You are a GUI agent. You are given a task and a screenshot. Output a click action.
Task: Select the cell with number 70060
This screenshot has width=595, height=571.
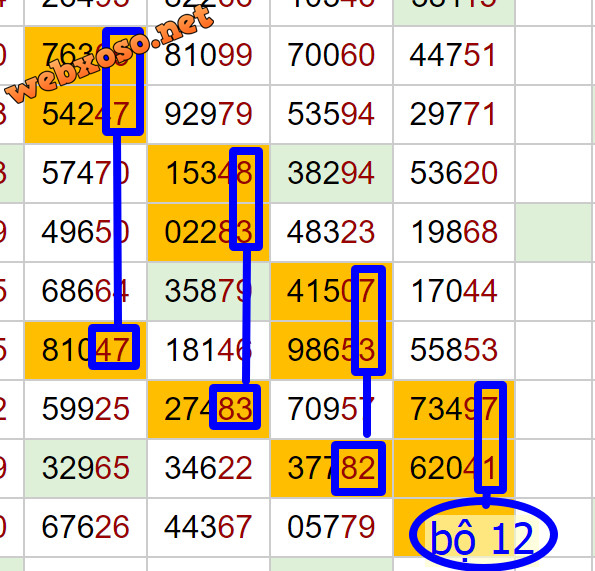(x=331, y=55)
